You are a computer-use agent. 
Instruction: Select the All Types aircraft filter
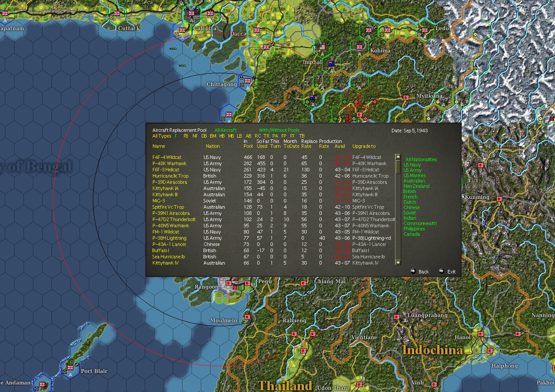coord(161,136)
